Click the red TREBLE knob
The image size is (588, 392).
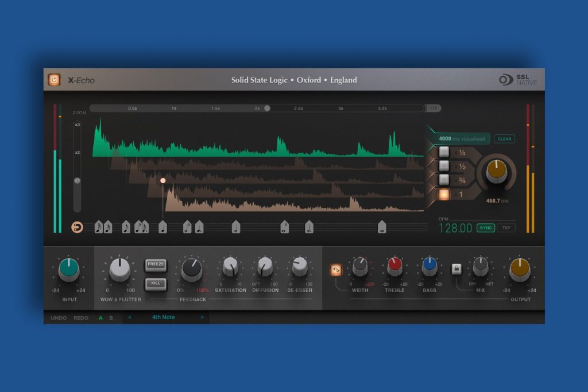coord(394,266)
